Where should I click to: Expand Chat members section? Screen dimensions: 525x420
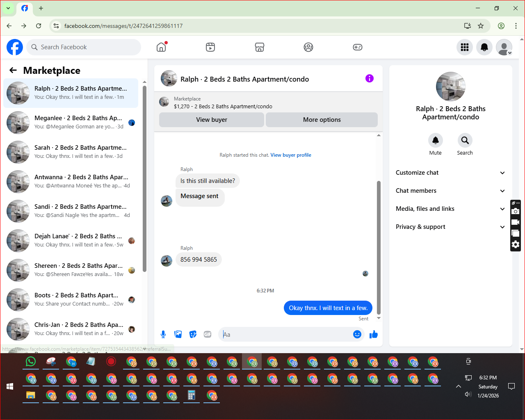coord(451,191)
